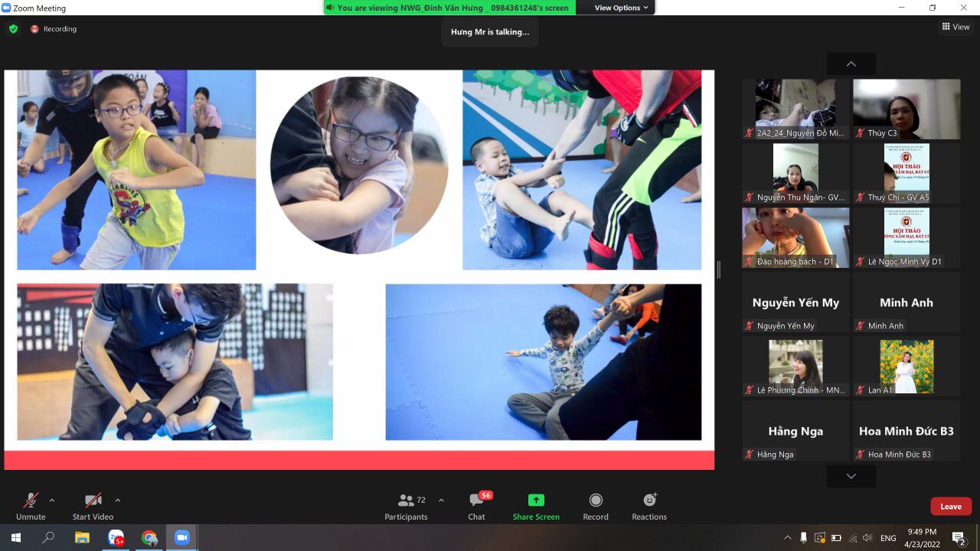Expand the arrow next to Participants

441,500
